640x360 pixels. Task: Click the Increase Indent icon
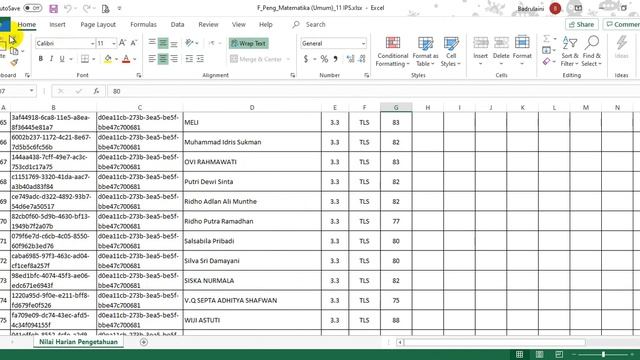(200, 59)
